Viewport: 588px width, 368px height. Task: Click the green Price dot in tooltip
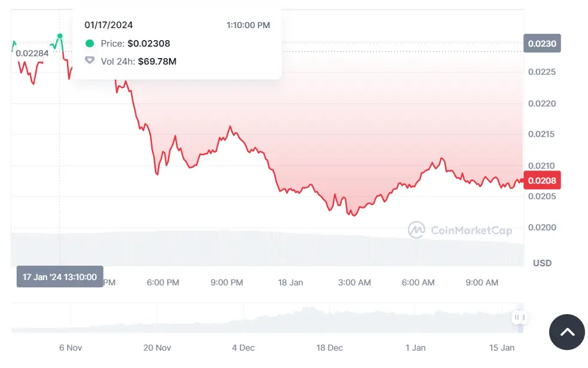point(90,44)
